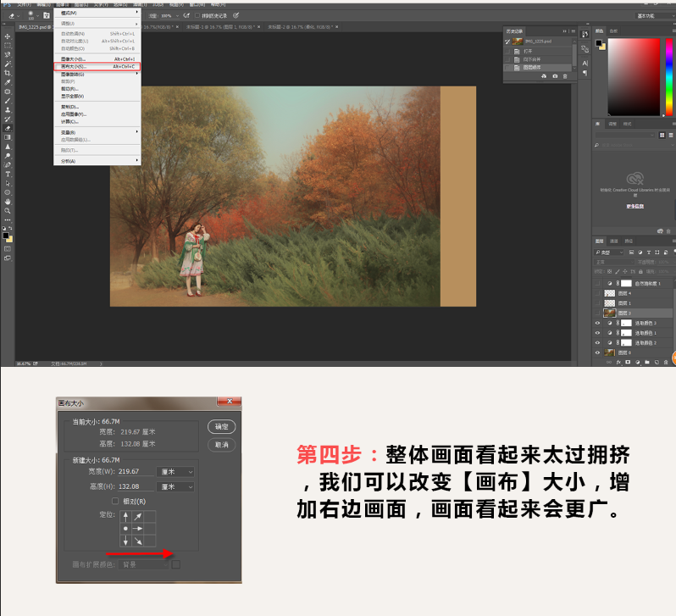
Task: Hide the 选取颜色 3 layer
Action: 597,323
